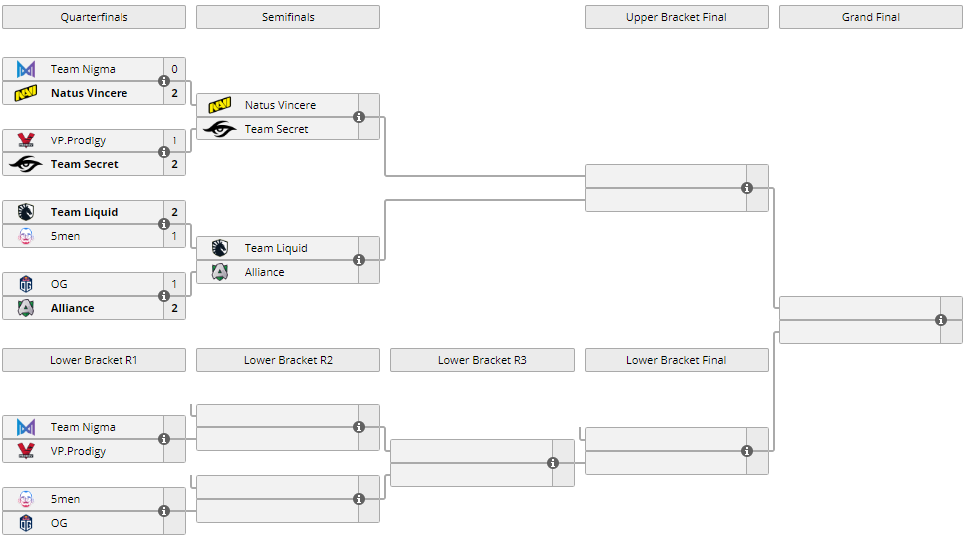Select Team Liquid name in Quarterfinals
This screenshot has height=552, width=980.
tap(84, 212)
